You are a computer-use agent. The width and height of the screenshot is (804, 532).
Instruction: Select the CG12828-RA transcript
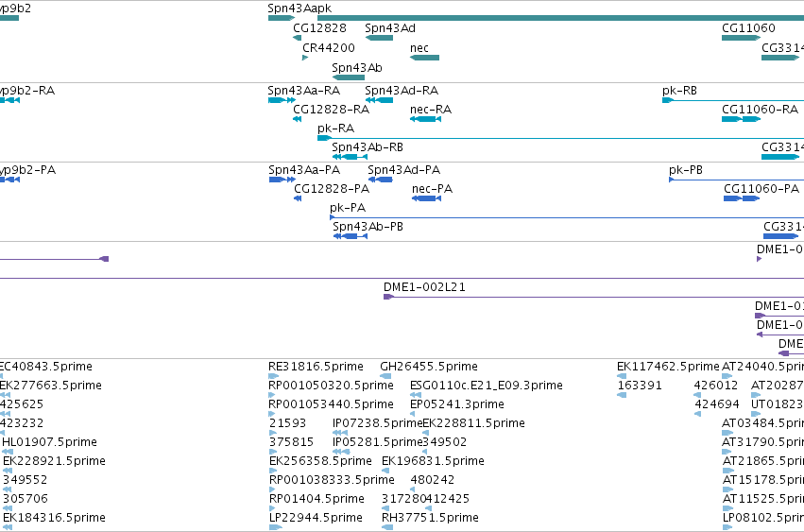pyautogui.click(x=297, y=119)
